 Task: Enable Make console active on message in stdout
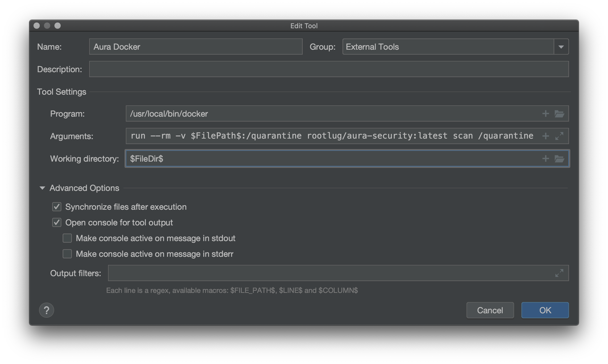[x=67, y=238]
